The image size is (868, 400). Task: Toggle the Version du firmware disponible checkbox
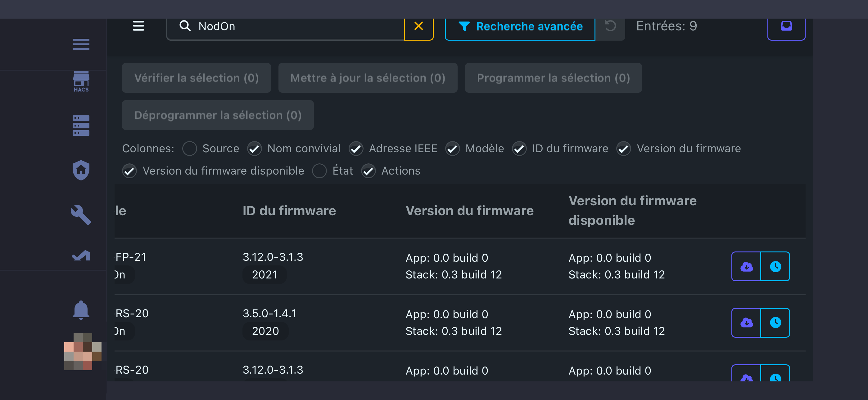click(130, 171)
